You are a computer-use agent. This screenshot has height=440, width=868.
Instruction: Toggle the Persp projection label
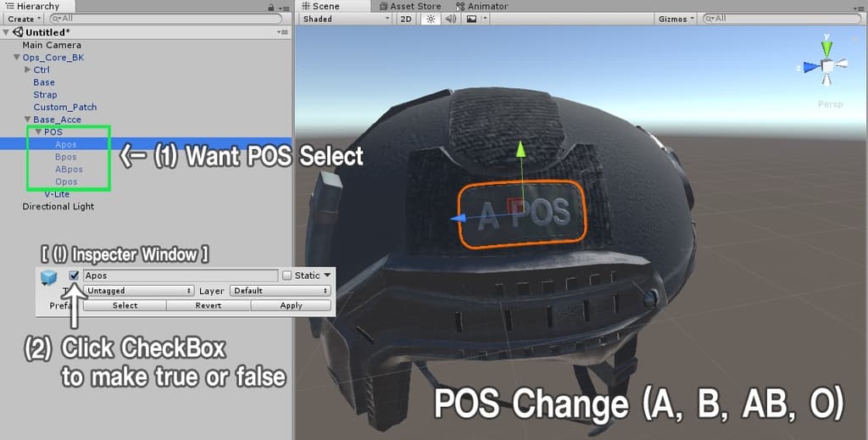point(830,104)
